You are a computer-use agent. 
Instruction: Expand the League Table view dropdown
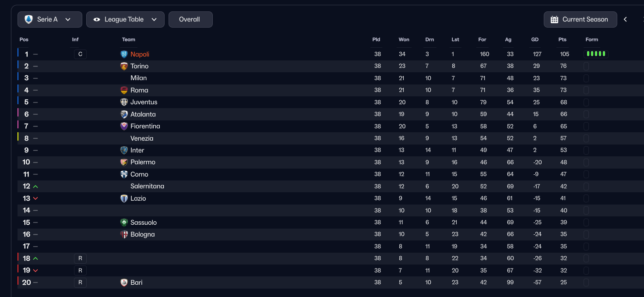click(125, 19)
